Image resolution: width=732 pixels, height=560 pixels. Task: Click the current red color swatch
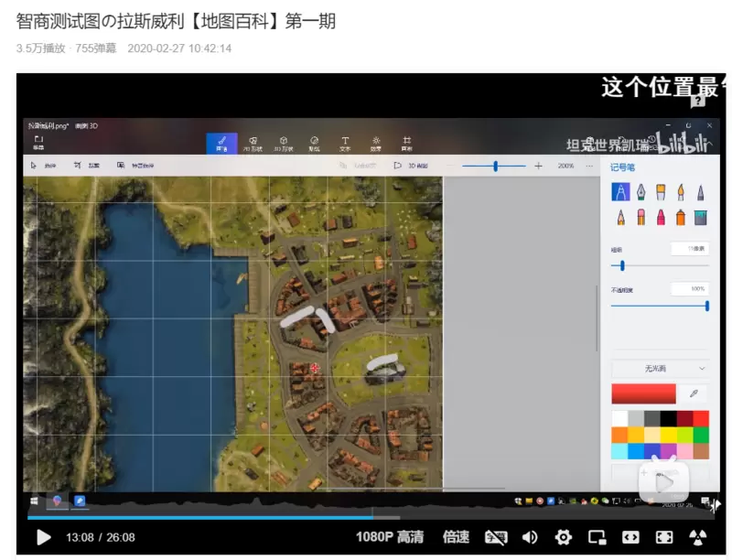[x=644, y=393]
